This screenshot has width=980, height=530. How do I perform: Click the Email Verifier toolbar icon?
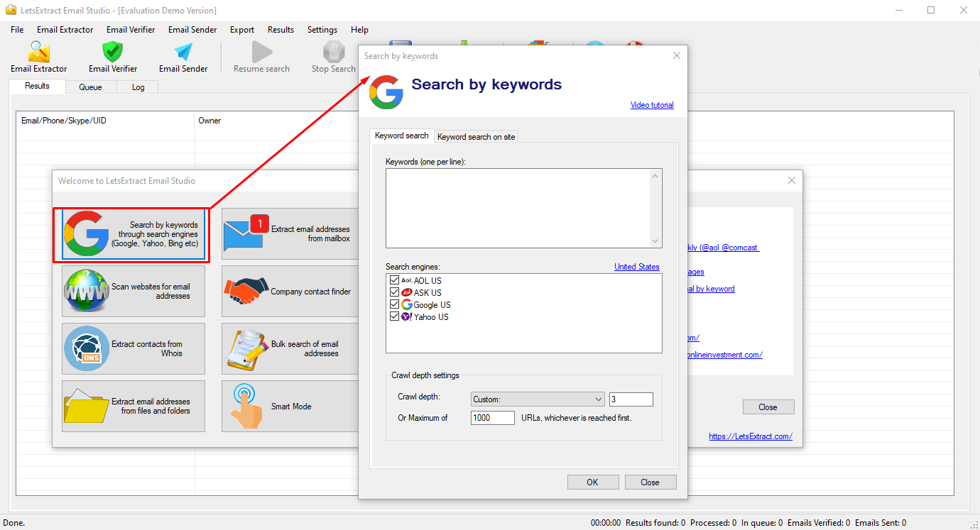click(113, 57)
